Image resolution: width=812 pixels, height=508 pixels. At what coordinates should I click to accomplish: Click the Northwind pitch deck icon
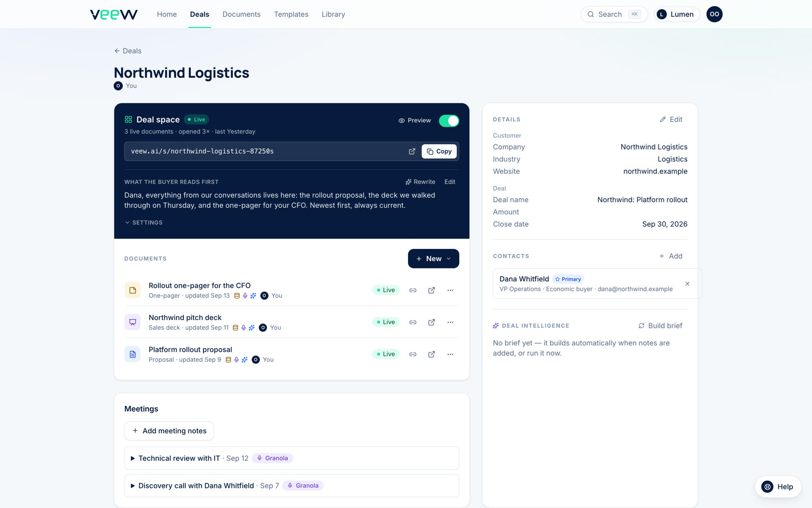(132, 322)
